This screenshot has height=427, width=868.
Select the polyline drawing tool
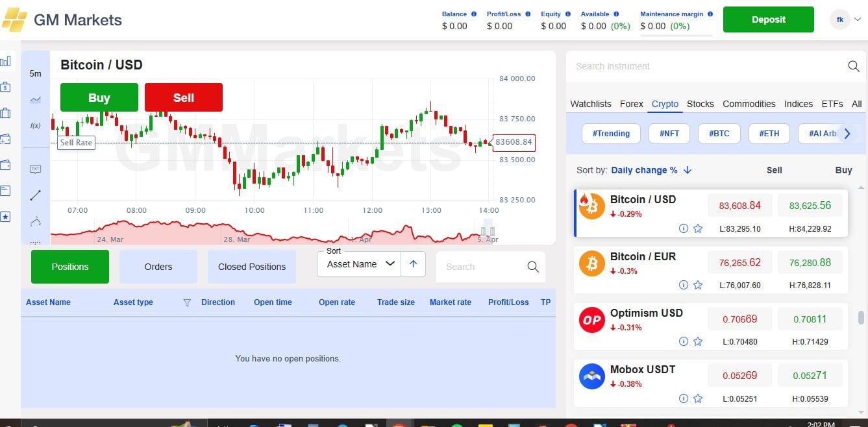36,221
